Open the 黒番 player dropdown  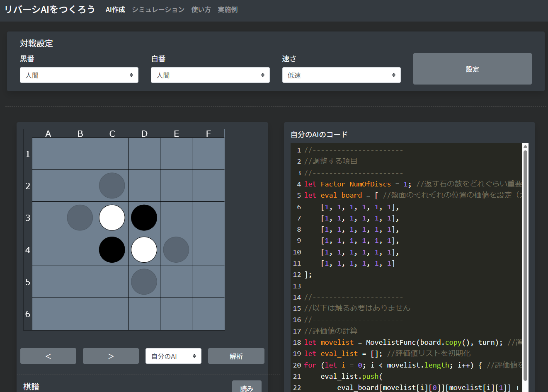coord(79,75)
